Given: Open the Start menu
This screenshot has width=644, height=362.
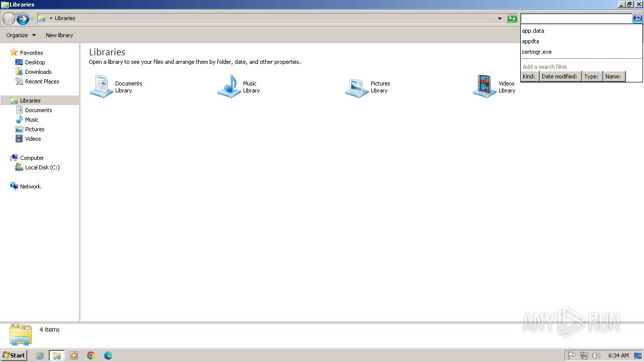Looking at the screenshot, I should point(14,355).
